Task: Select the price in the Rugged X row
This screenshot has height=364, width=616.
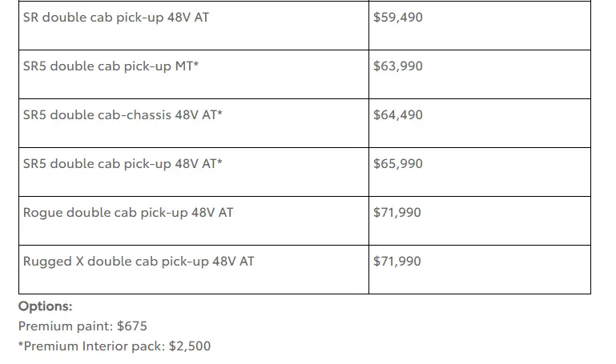Action: click(x=397, y=262)
